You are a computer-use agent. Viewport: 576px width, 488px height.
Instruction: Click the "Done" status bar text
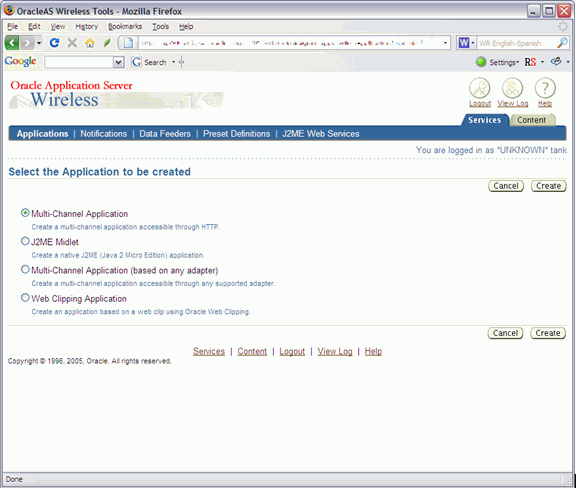pos(14,479)
